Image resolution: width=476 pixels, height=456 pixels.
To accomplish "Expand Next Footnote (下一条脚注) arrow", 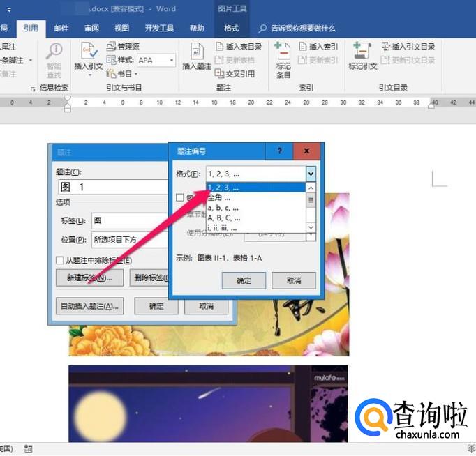I will (30, 61).
